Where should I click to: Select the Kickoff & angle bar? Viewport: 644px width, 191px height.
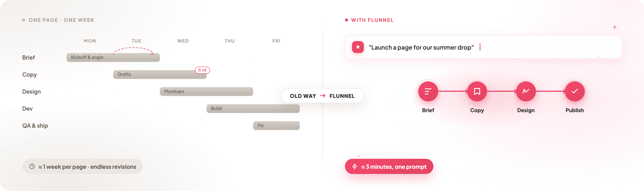point(113,58)
